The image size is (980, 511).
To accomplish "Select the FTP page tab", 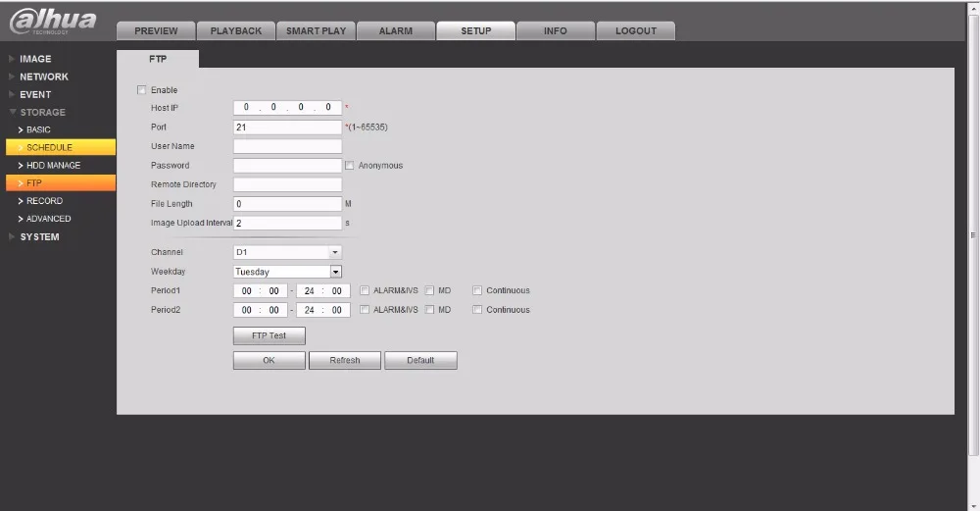I will click(158, 59).
